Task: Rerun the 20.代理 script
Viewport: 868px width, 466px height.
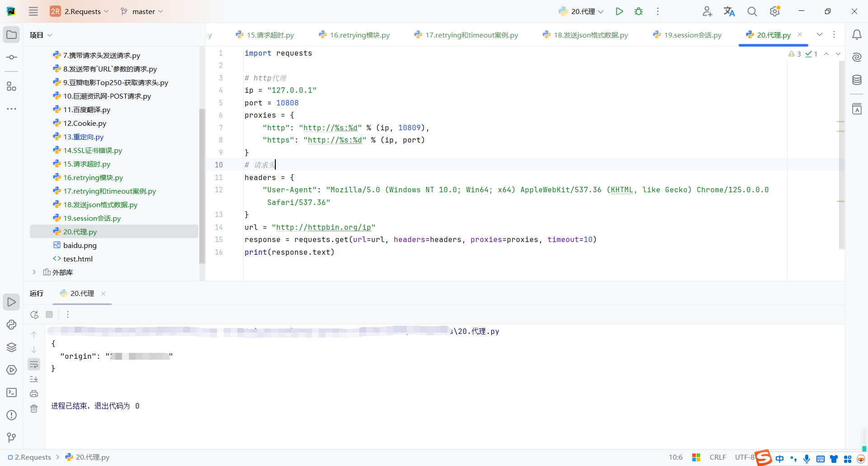Action: (34, 314)
